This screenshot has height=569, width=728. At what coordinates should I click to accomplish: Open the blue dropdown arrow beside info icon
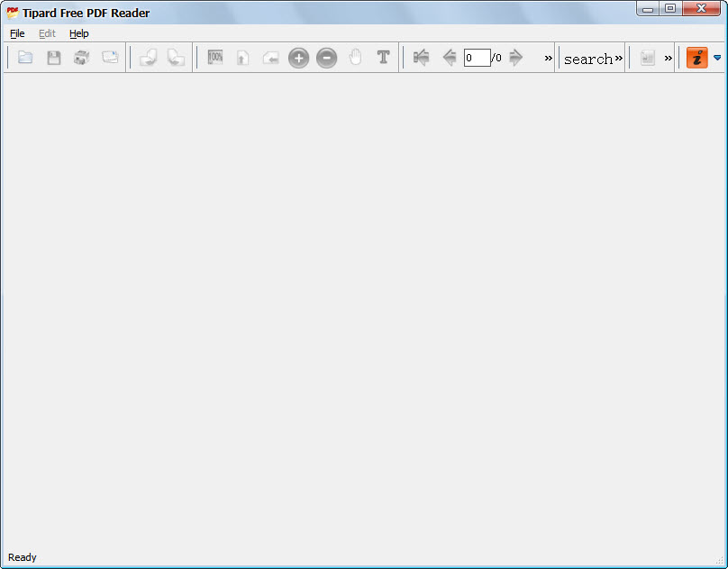(717, 58)
